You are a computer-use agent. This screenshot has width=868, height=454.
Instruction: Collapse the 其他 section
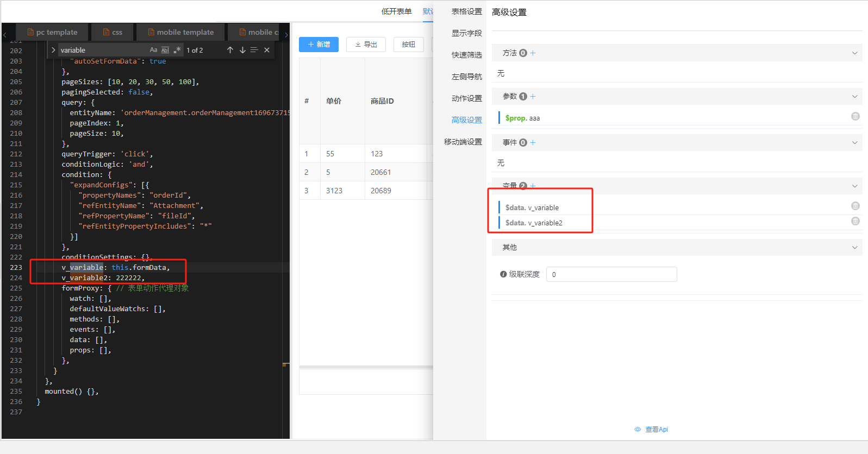(x=854, y=247)
